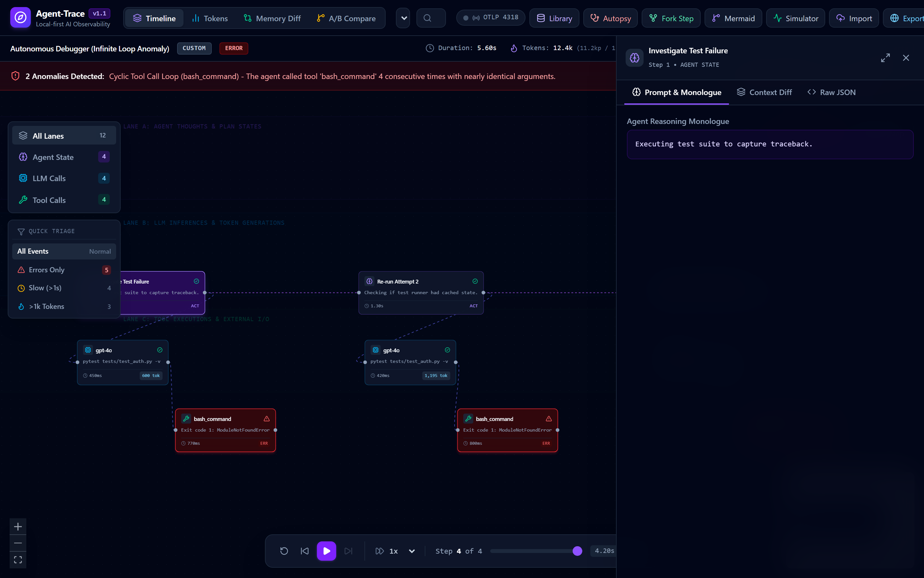Click the brain icon on Re-run Attempt 2
Viewport: 924px width, 578px height.
(369, 281)
